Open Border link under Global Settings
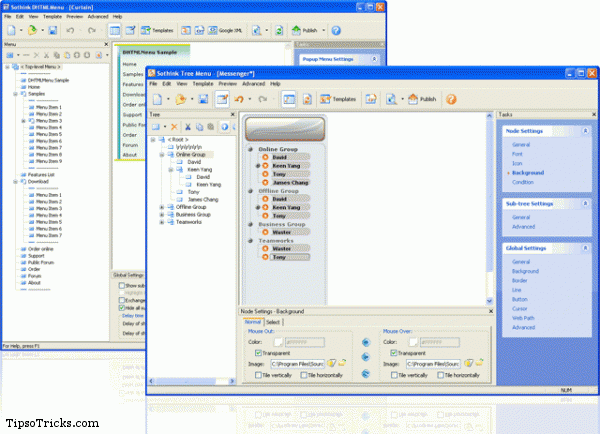600x434 pixels. 520,281
